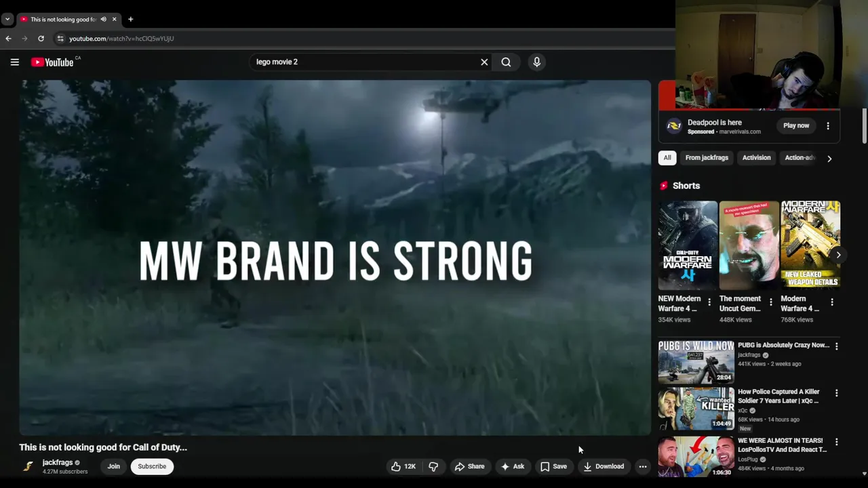The image size is (868, 488).
Task: Click the video title This is not looking good
Action: [103, 447]
